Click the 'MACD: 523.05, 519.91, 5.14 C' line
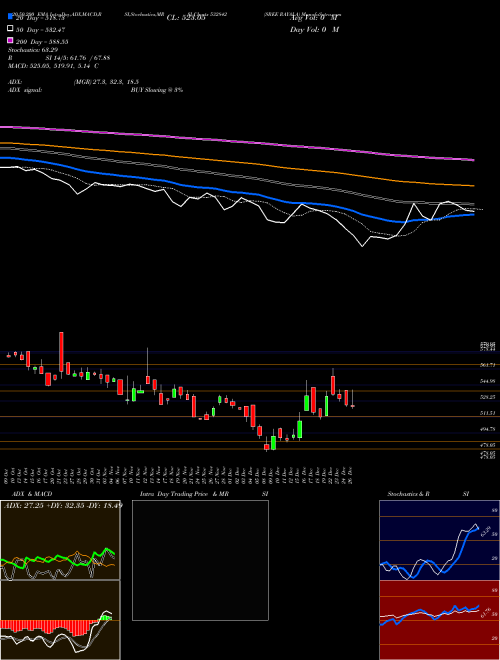The height and width of the screenshot is (660, 500). 53,66
